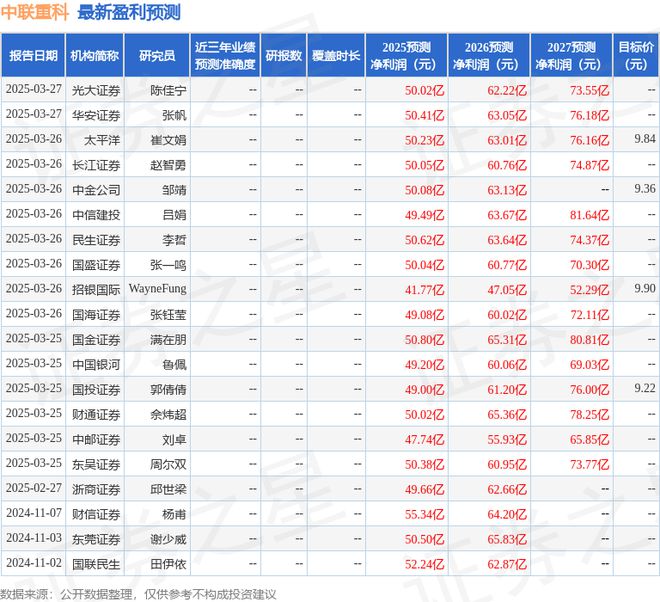Click the 2027预测净利润 column header
Screen dimensions: 660x602
point(571,56)
